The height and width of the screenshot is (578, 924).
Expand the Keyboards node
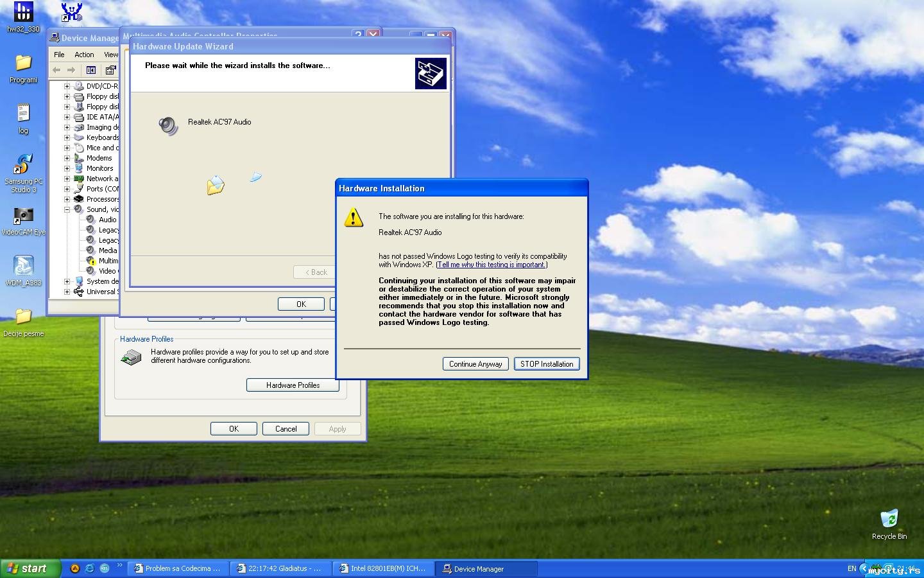pyautogui.click(x=67, y=137)
